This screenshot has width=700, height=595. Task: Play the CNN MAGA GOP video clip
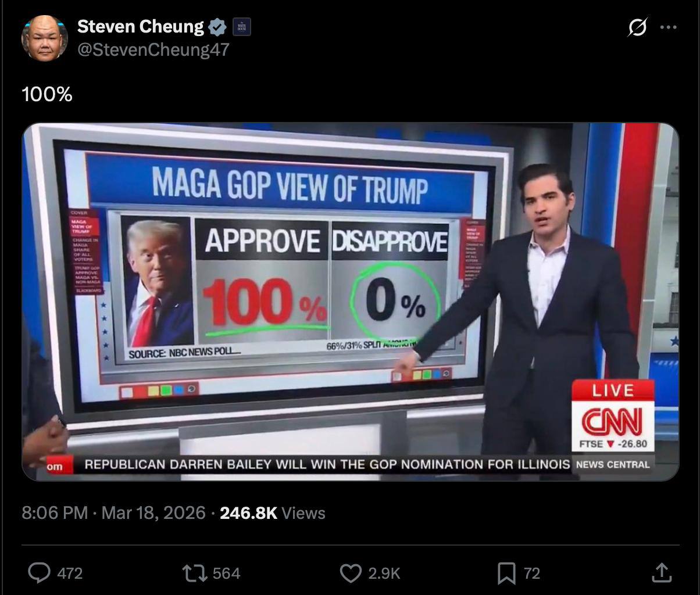(351, 302)
